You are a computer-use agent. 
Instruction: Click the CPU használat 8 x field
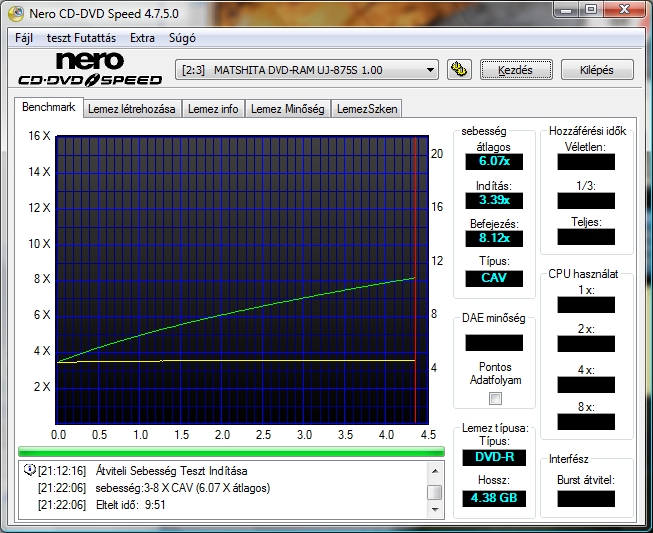coord(586,422)
